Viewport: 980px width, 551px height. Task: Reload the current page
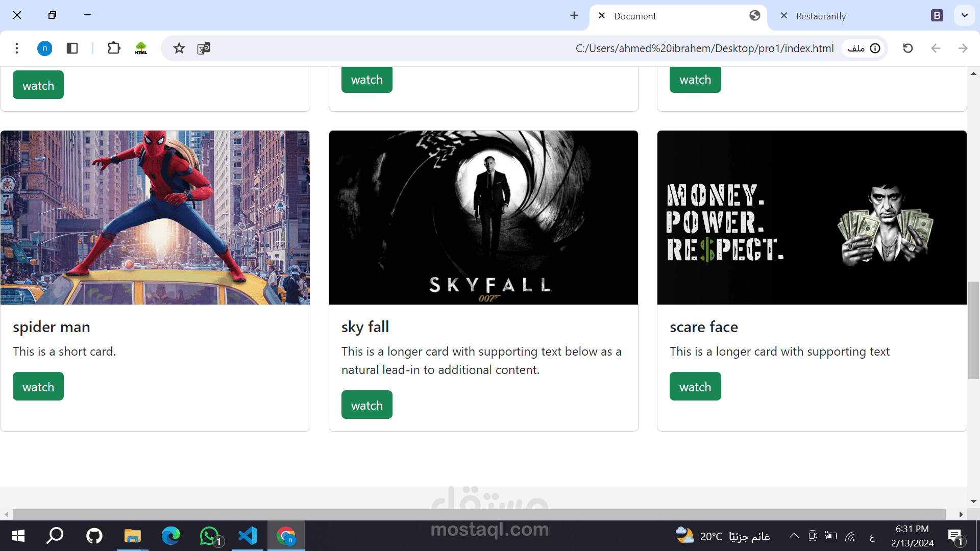coord(908,48)
